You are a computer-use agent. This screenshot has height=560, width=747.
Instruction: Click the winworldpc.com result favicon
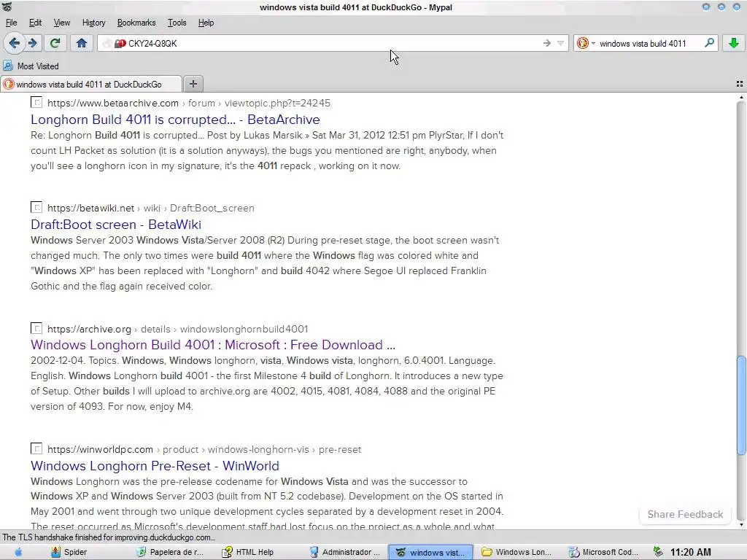[x=36, y=449]
